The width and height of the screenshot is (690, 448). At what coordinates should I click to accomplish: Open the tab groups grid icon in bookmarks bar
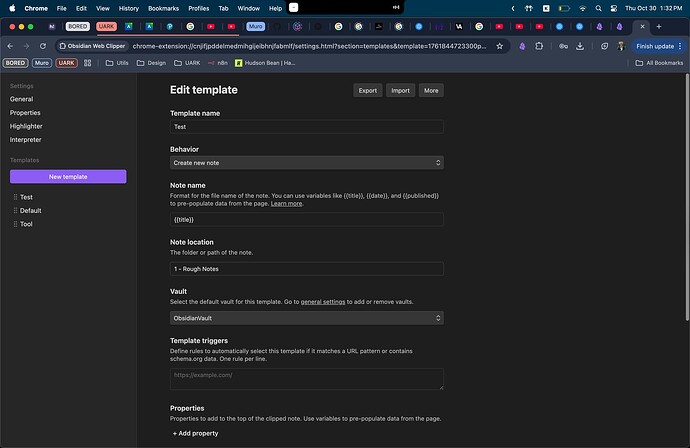[x=88, y=63]
